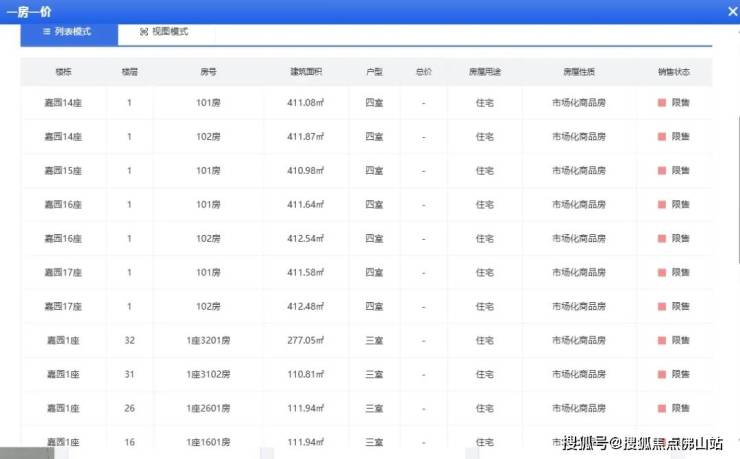Sort by 建筑面积 column header
The height and width of the screenshot is (459, 740).
pyautogui.click(x=306, y=72)
